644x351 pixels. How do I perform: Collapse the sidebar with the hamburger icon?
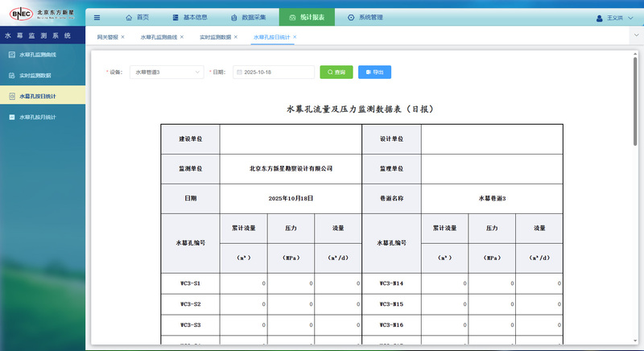click(x=97, y=17)
